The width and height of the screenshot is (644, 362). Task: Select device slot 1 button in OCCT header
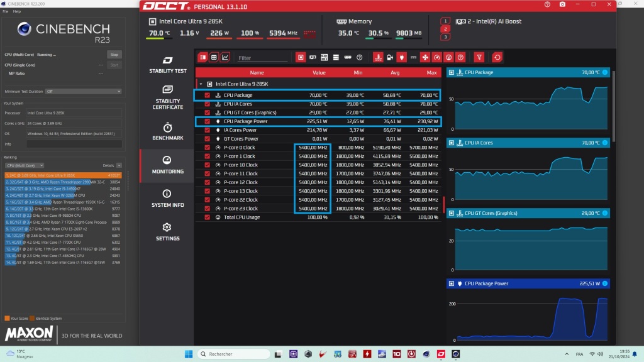point(445,21)
